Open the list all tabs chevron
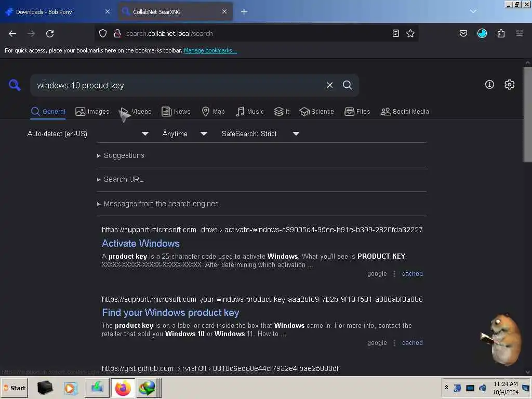 (473, 11)
